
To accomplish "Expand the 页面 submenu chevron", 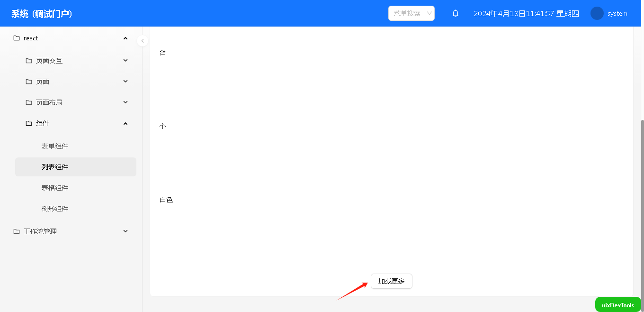I will click(x=125, y=81).
